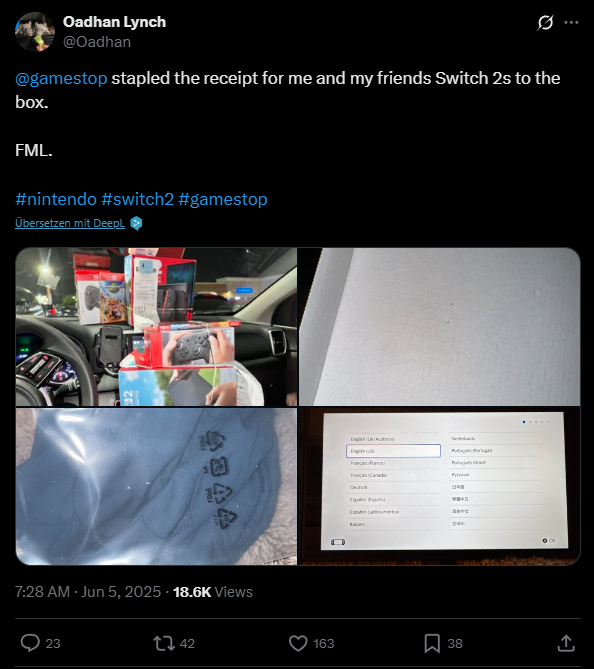Click 'Übersetzen mit DeepL' translate link
Screen dimensions: 594x669
70,223
